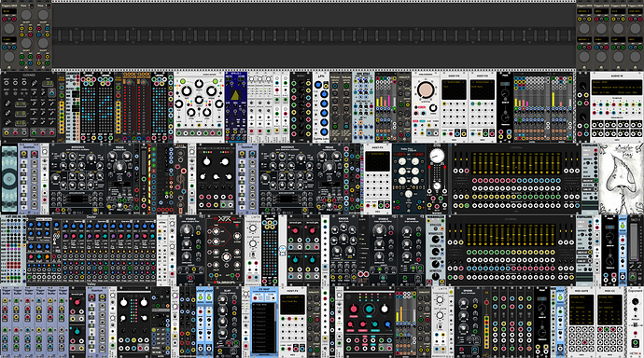Click the top blue knob on the LFO module
644x358 pixels.
point(318,85)
